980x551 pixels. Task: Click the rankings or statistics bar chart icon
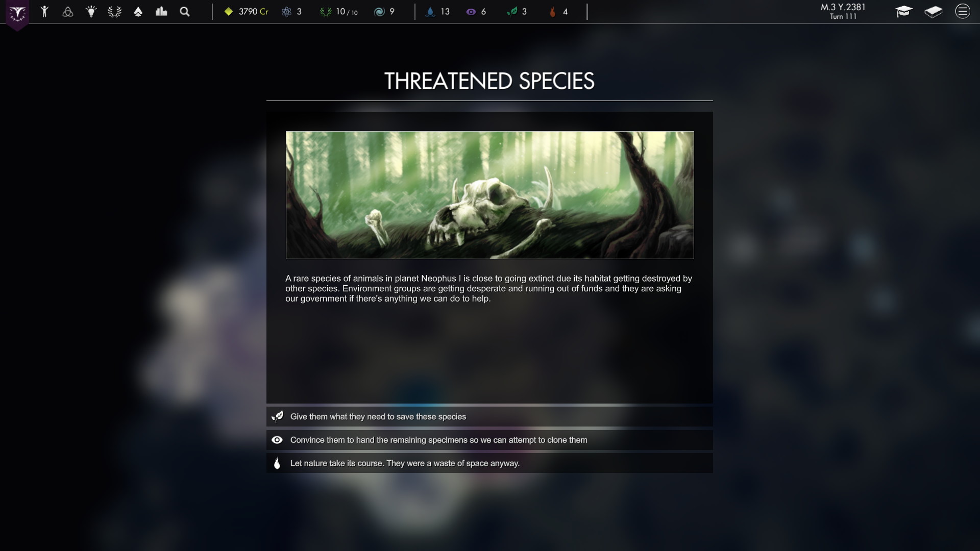pyautogui.click(x=161, y=11)
